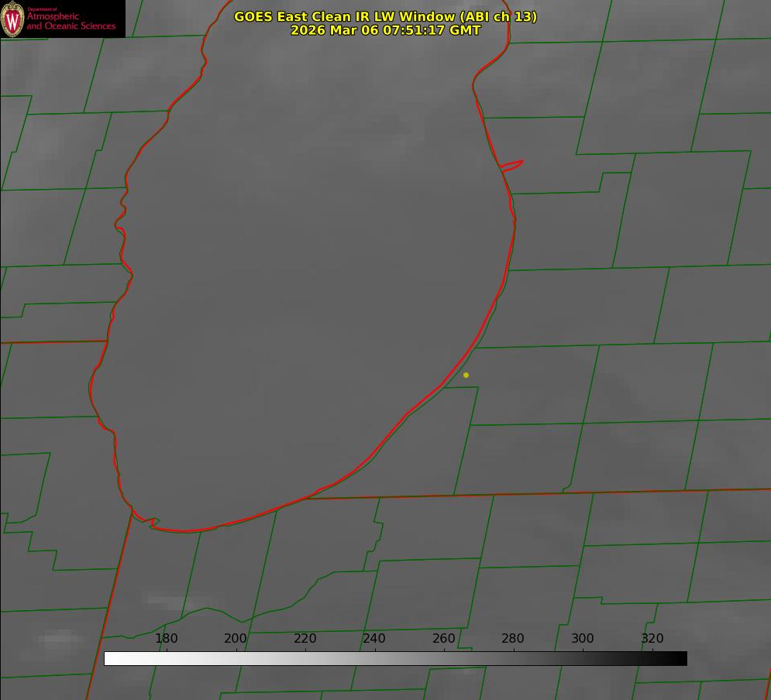Click the grayscale temperature color bar
Image resolution: width=771 pixels, height=700 pixels.
pyautogui.click(x=395, y=658)
